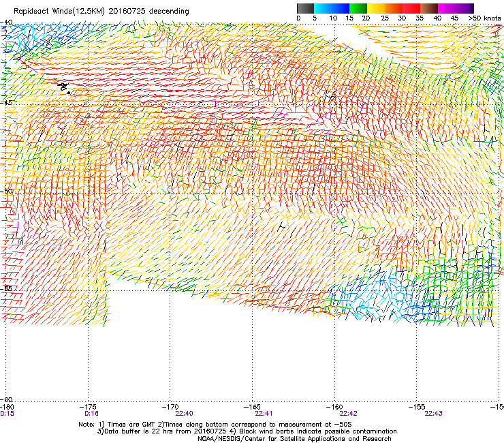Image resolution: width=504 pixels, height=443 pixels.
Task: Click the purple time label 22:40
Action: click(x=184, y=414)
